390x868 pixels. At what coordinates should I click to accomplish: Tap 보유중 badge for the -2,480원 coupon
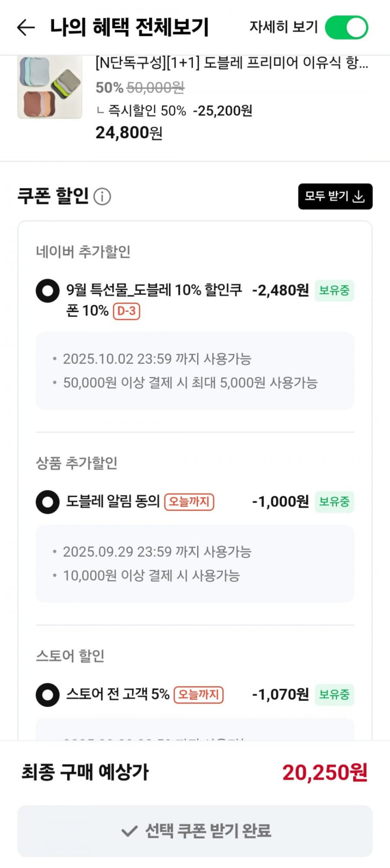pos(334,290)
